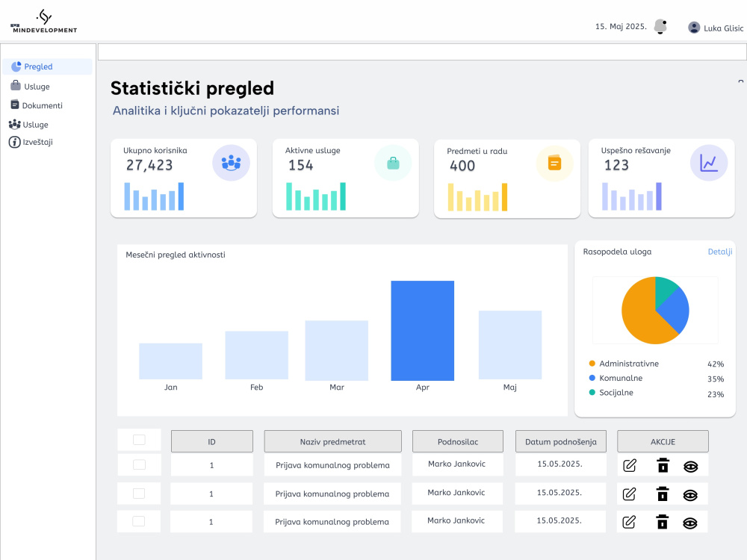Select the highlighted Apr bar
Viewport: 747px width, 560px height.
(x=423, y=331)
